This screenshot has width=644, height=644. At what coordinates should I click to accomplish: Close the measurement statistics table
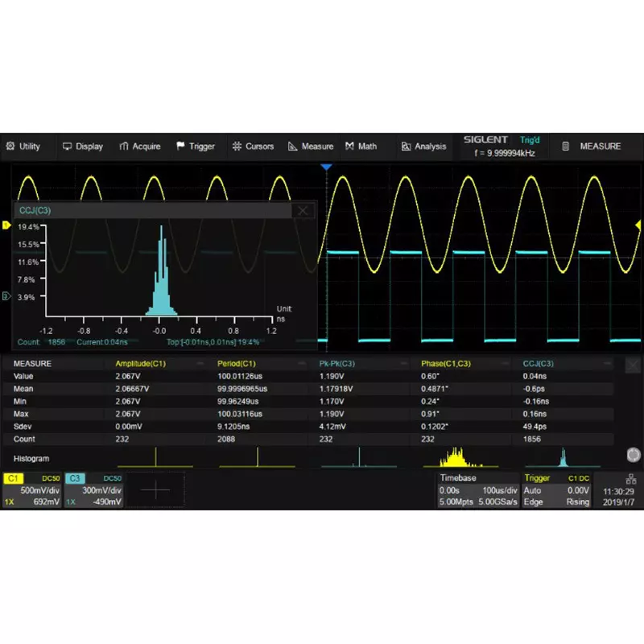click(633, 365)
